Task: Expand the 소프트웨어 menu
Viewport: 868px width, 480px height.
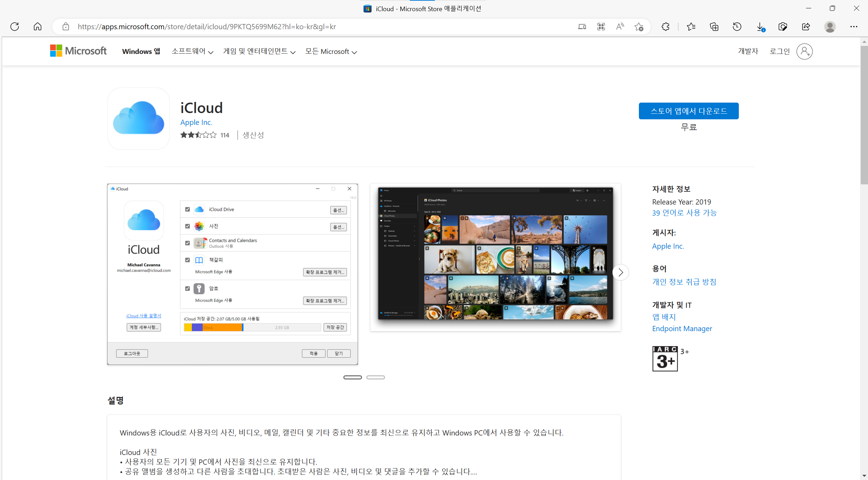Action: [x=192, y=51]
